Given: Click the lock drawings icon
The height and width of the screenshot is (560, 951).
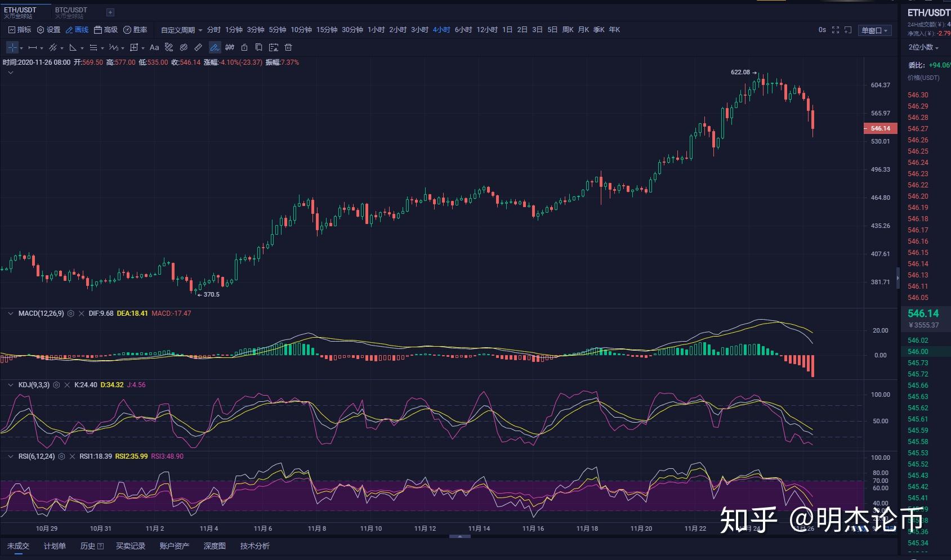Looking at the screenshot, I should point(244,48).
